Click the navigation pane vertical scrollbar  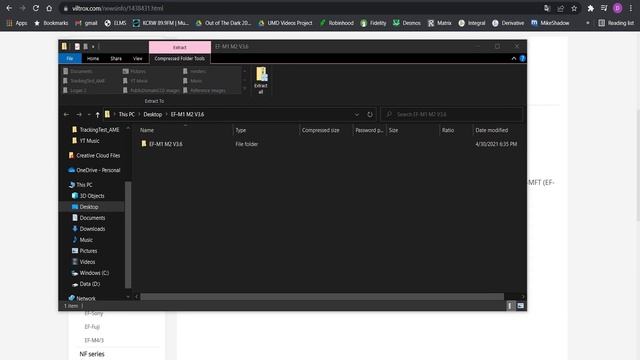128,235
